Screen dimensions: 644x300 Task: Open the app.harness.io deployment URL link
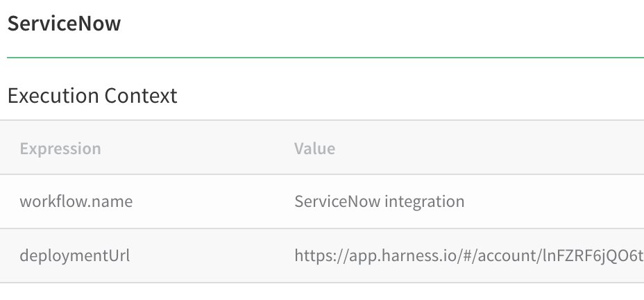[x=469, y=256]
